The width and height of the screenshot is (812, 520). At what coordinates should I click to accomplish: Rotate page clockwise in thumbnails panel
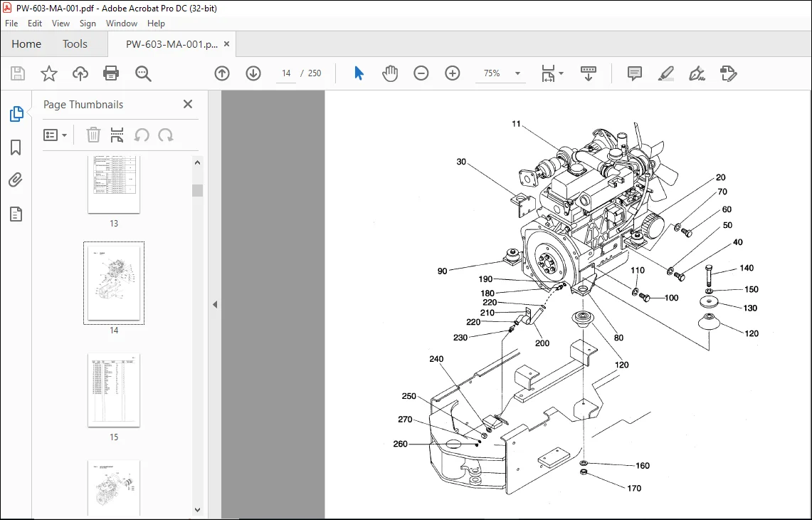point(166,135)
